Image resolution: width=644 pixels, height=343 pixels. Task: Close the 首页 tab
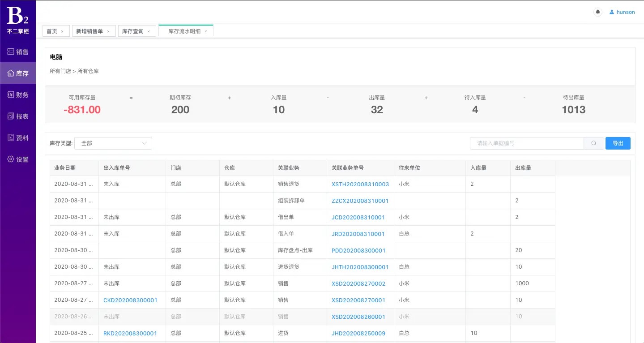pyautogui.click(x=62, y=31)
